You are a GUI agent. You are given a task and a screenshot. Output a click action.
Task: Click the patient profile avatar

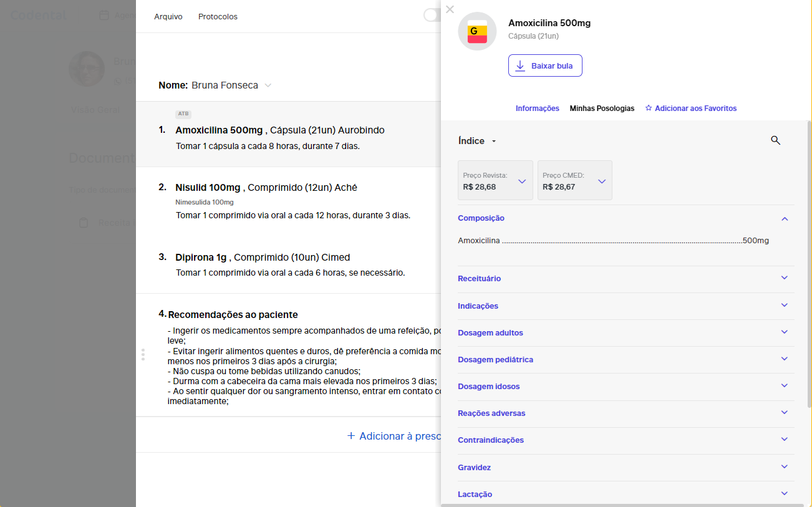coord(87,69)
